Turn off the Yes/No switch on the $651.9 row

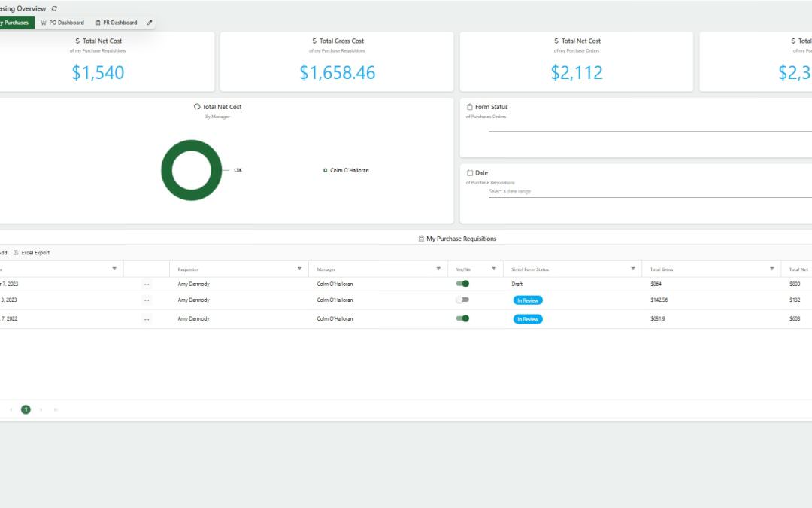click(x=462, y=318)
